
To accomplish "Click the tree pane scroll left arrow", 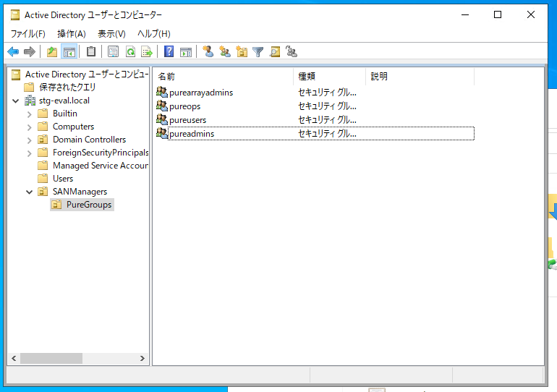I will click(x=14, y=358).
